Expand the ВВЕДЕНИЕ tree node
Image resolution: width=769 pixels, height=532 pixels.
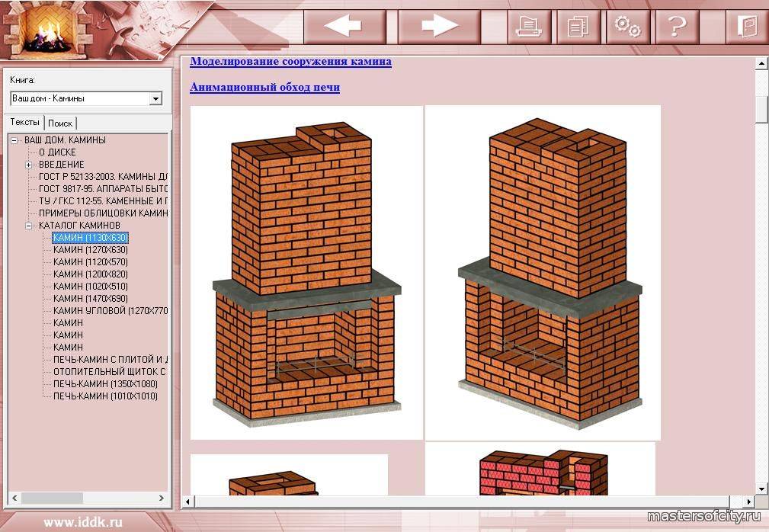(28, 165)
